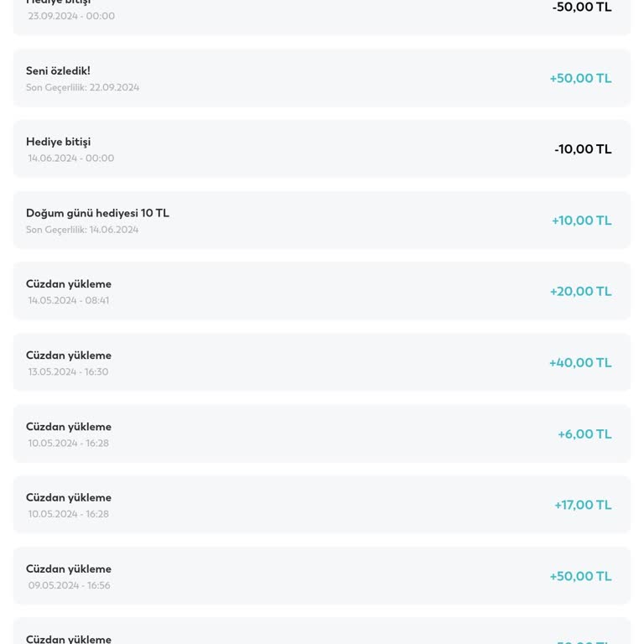Open Cüzdan yükleme from 14.05.2024 - 08:41
Image resolution: width=644 pixels, height=644 pixels.
pos(321,292)
